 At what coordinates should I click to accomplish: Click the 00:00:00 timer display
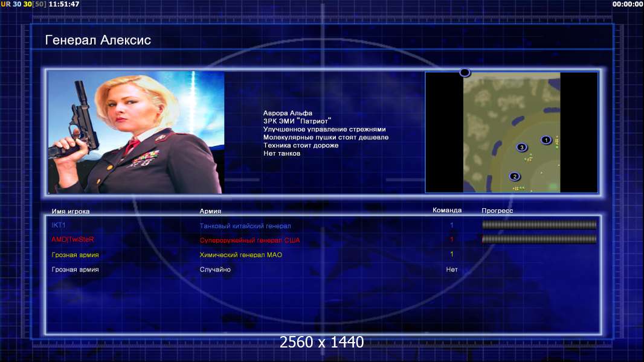coord(627,4)
